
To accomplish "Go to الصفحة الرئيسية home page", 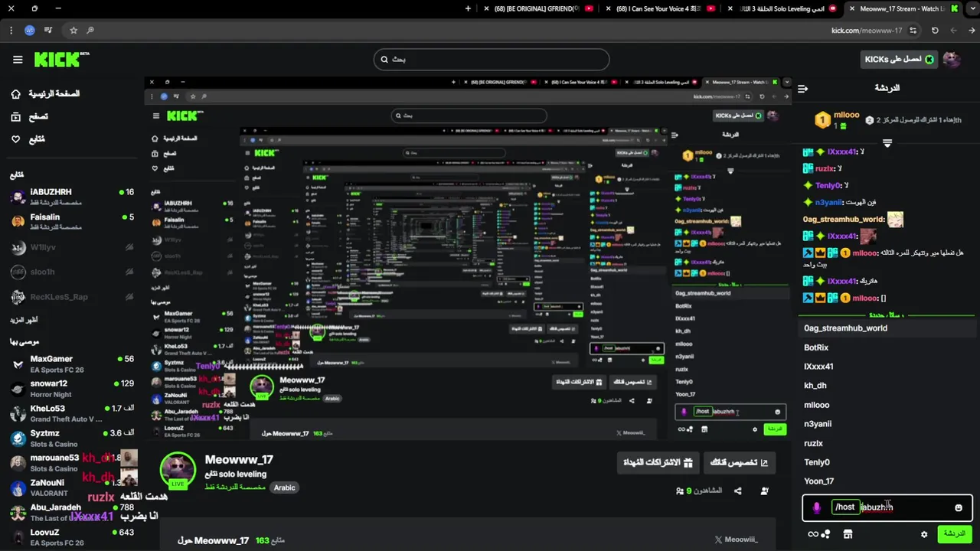I will [54, 93].
